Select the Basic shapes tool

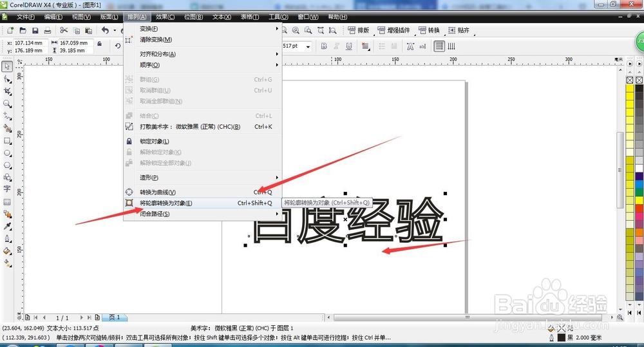[7, 178]
